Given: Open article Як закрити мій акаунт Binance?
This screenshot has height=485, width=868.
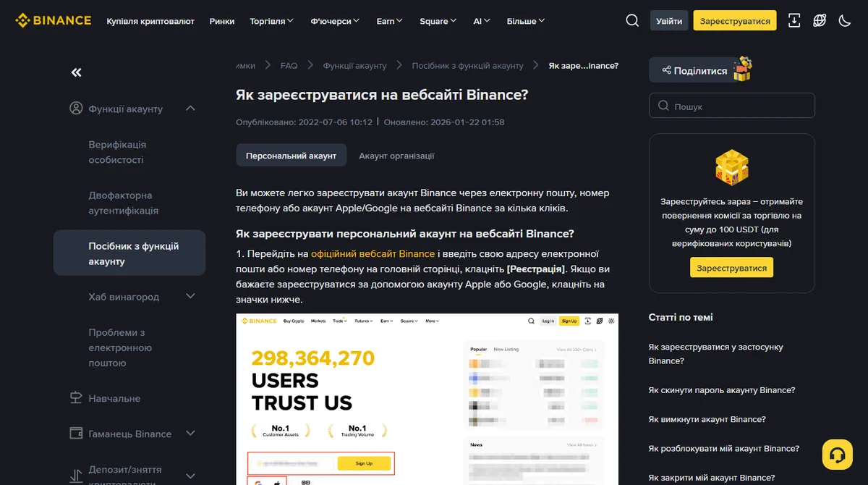Looking at the screenshot, I should 712,477.
